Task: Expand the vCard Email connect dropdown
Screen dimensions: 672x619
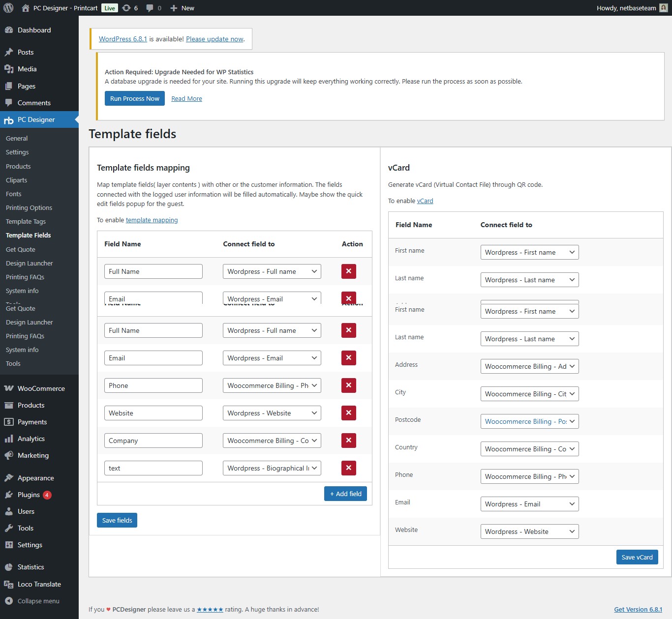Action: [529, 504]
